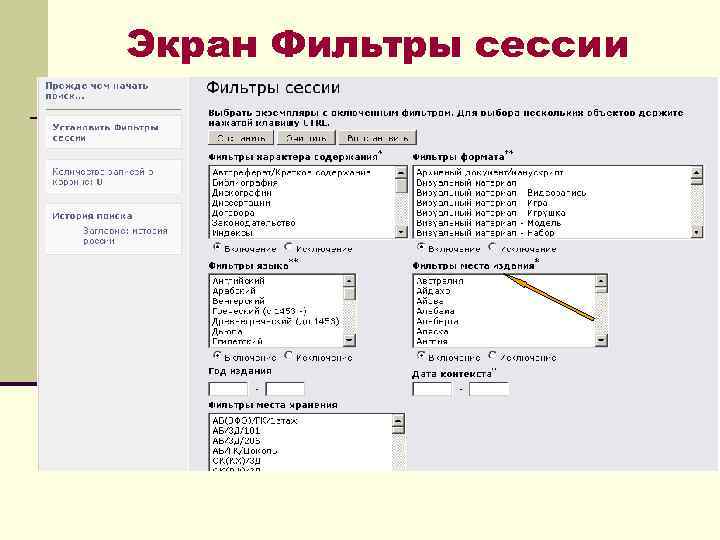The height and width of the screenshot is (540, 720).
Task: Select Включение under the format filters list
Action: click(421, 247)
